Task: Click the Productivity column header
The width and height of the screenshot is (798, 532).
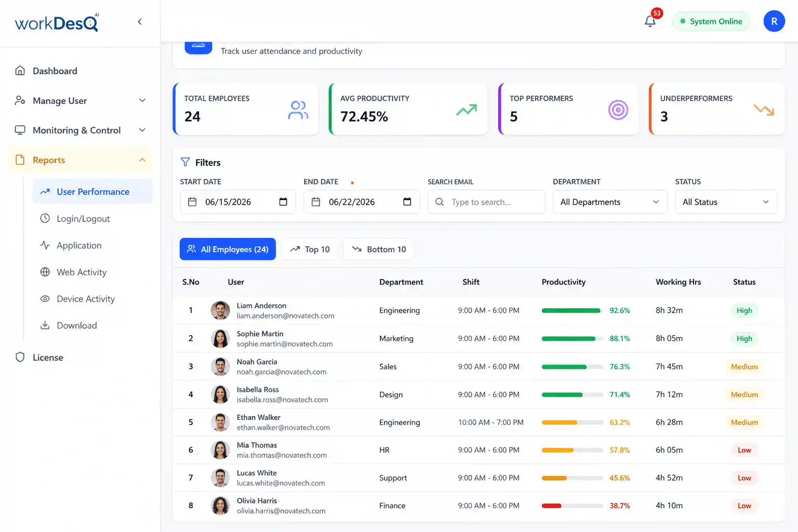Action: [x=564, y=282]
